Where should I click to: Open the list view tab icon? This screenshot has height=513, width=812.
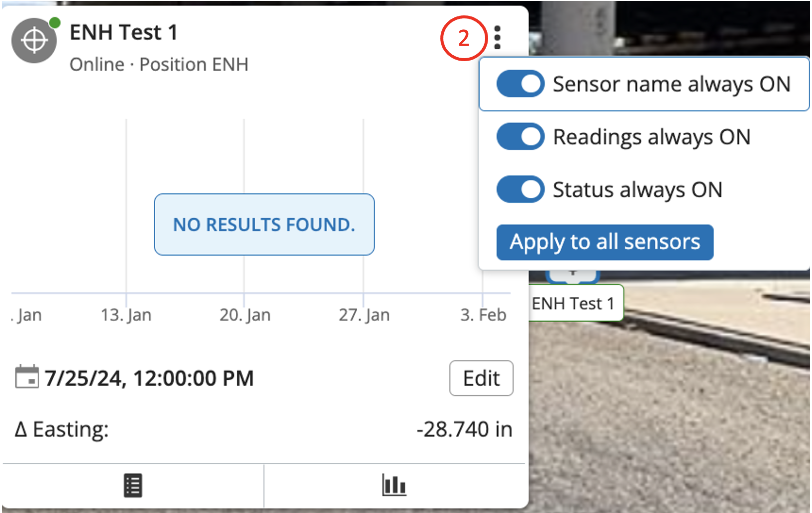coord(133,486)
